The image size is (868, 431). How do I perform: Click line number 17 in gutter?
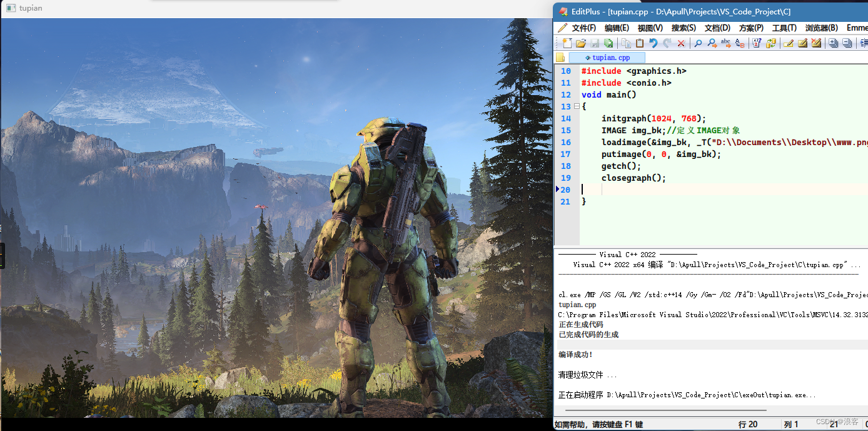tap(565, 155)
